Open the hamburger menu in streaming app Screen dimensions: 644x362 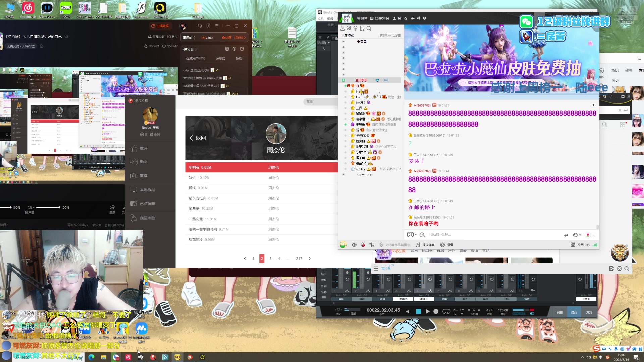click(217, 26)
